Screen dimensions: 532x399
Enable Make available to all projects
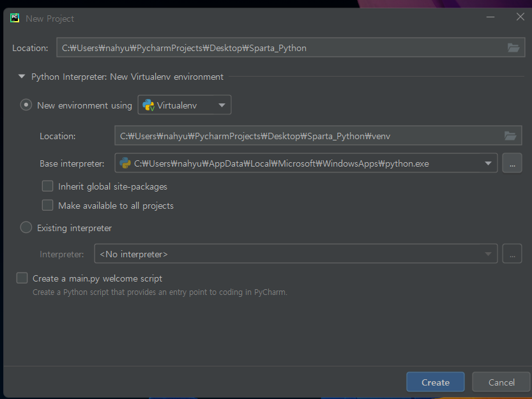[x=47, y=206]
